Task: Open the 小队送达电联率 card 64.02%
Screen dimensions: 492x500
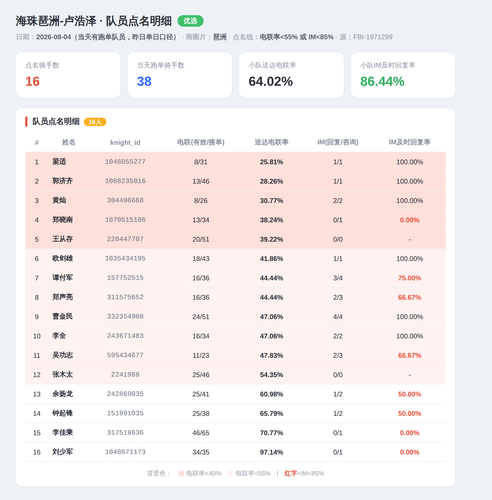Action: [291, 75]
